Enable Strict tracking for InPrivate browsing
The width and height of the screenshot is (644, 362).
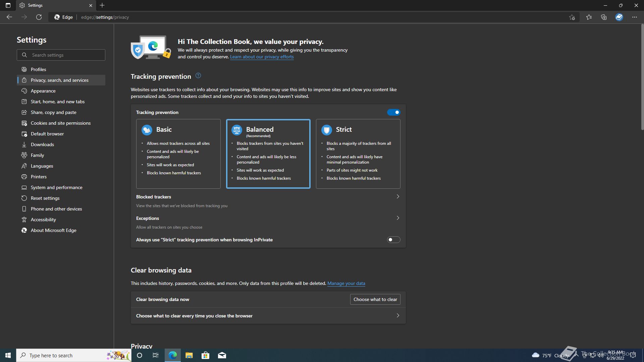coord(393,240)
